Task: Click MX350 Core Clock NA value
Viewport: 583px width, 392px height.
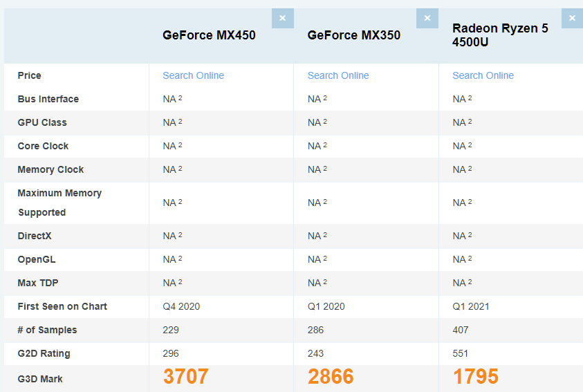Action: (317, 146)
